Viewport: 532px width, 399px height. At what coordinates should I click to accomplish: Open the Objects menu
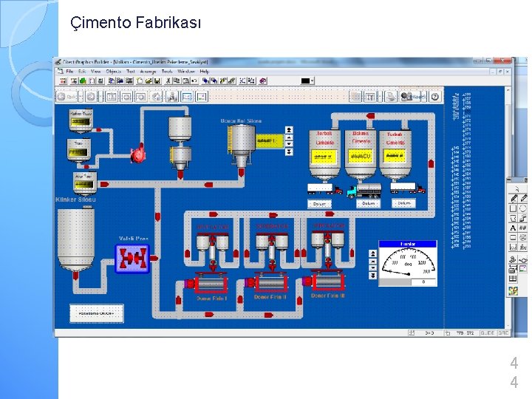(114, 72)
